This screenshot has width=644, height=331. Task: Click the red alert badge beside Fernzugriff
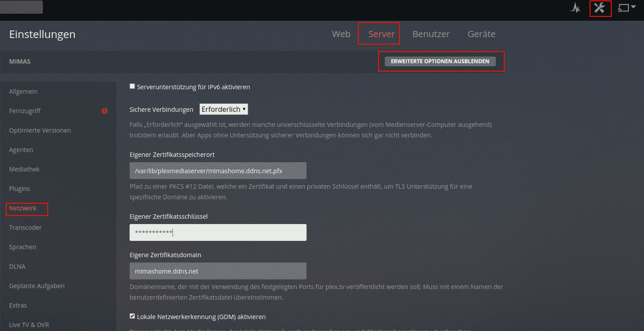pyautogui.click(x=104, y=111)
